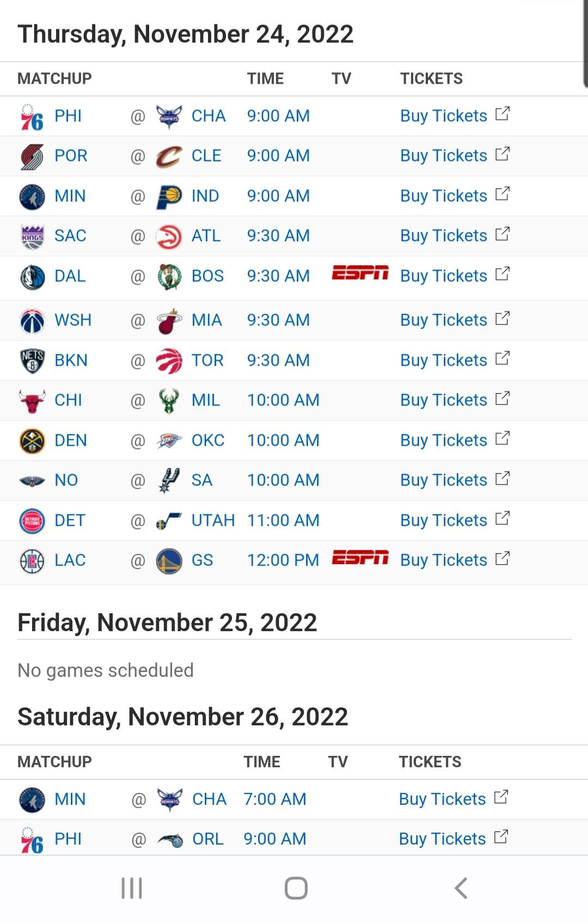Tap the Orlando Magic logo
Screen dimensions: 588x923
170,840
